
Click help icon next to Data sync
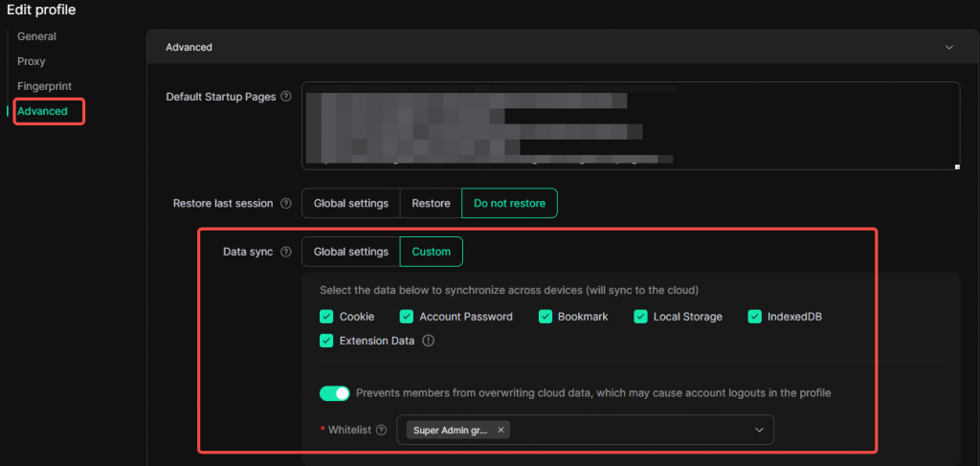(x=286, y=253)
